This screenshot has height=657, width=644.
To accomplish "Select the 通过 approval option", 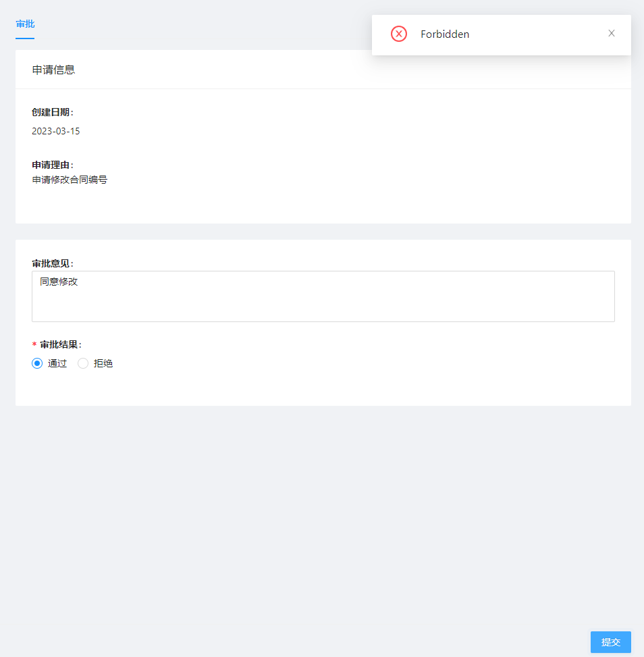I will coord(57,363).
